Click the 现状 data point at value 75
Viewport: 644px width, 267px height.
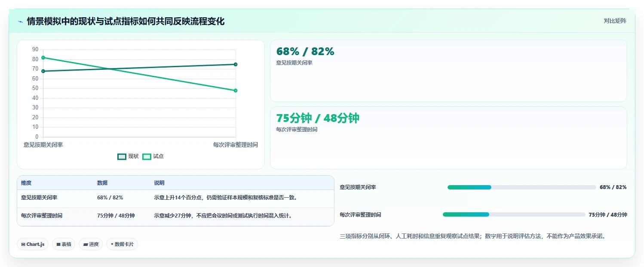236,64
